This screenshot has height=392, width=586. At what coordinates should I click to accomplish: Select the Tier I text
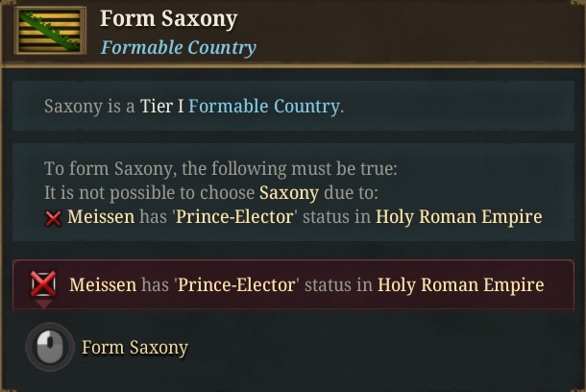(161, 106)
